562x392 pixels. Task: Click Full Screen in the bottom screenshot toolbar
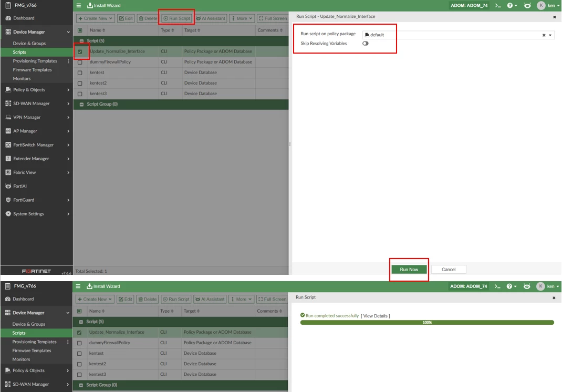[272, 299]
